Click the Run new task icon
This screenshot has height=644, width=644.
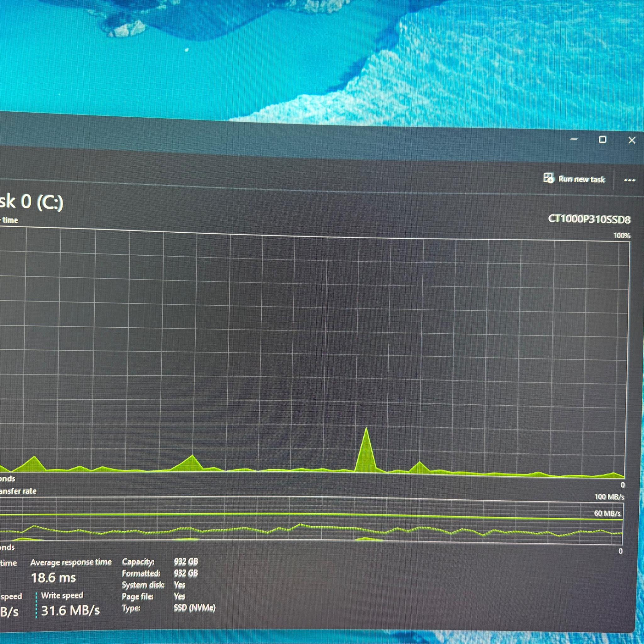click(x=548, y=178)
